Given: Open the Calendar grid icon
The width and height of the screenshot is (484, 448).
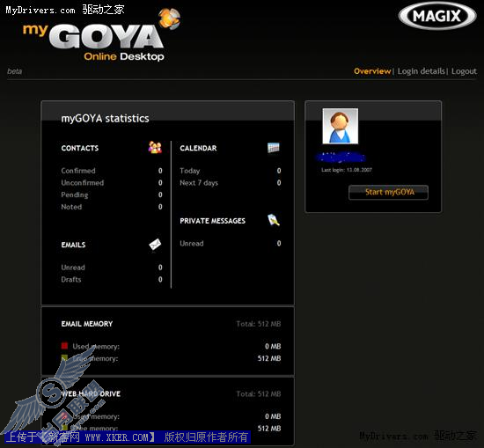Looking at the screenshot, I should (274, 148).
